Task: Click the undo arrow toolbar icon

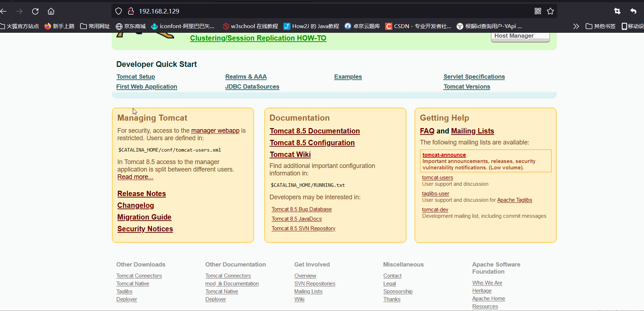Action: 633,11
